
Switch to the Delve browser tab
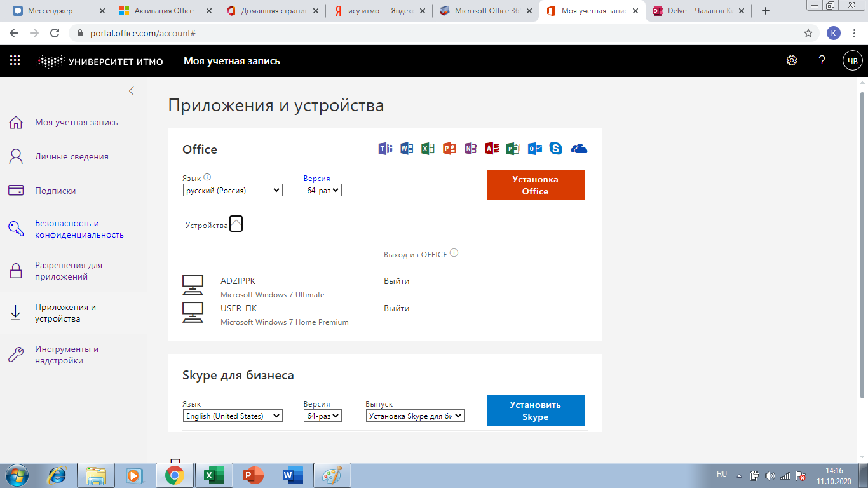click(700, 11)
